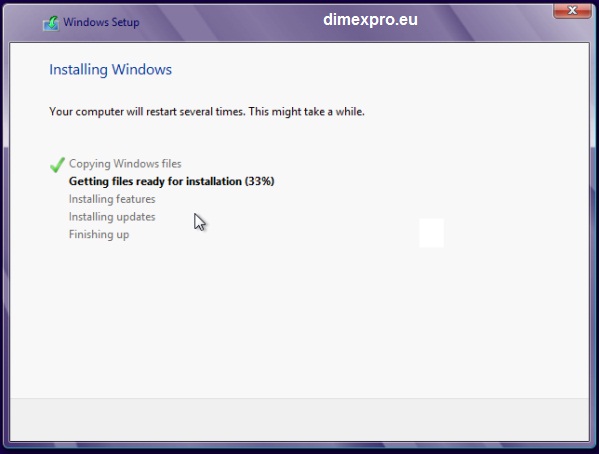
Task: Click the 'Installing updates' step
Action: [x=112, y=217]
